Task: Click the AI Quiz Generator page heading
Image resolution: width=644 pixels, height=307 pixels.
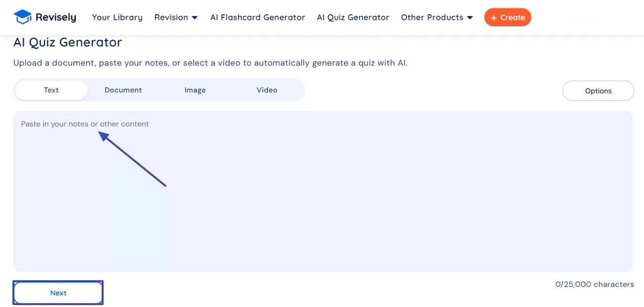Action: pyautogui.click(x=68, y=43)
